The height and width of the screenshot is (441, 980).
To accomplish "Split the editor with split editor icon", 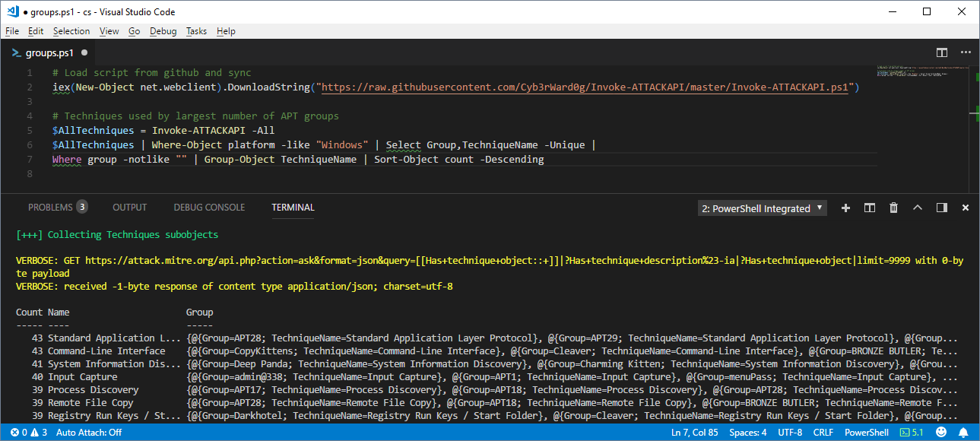I will 942,52.
